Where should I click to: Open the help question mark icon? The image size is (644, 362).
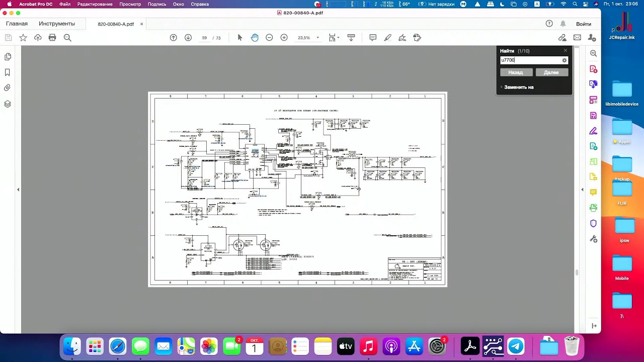pos(549,24)
